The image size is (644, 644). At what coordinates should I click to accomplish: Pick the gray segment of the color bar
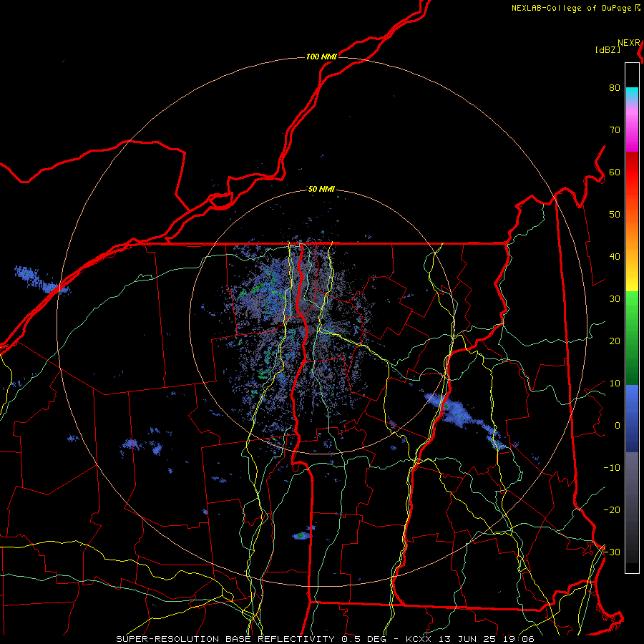[x=632, y=507]
